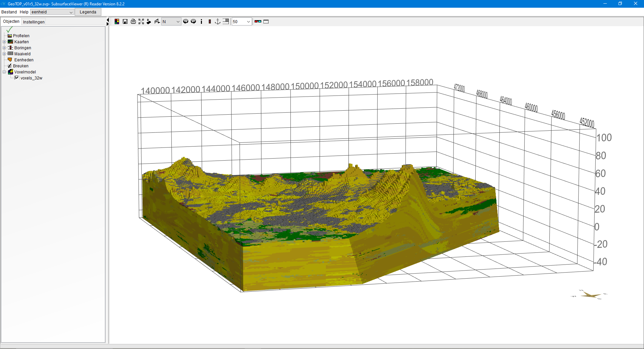Click the printer icon in toolbar
Viewport: 644px width, 349px height.
[x=133, y=21]
